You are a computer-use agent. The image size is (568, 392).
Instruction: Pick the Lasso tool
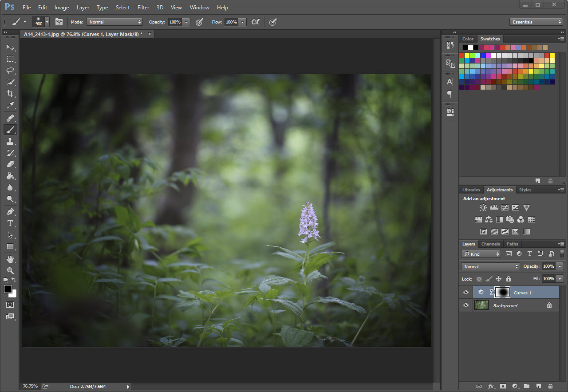pyautogui.click(x=10, y=70)
